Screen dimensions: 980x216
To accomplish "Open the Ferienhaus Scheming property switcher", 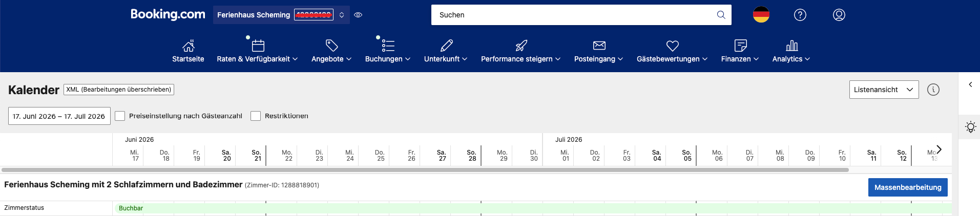I will click(281, 15).
